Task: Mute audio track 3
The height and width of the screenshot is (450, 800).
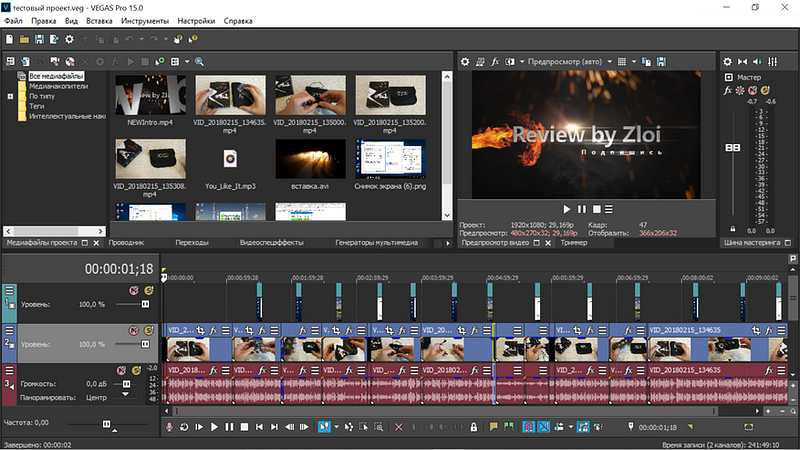Action: tap(121, 370)
